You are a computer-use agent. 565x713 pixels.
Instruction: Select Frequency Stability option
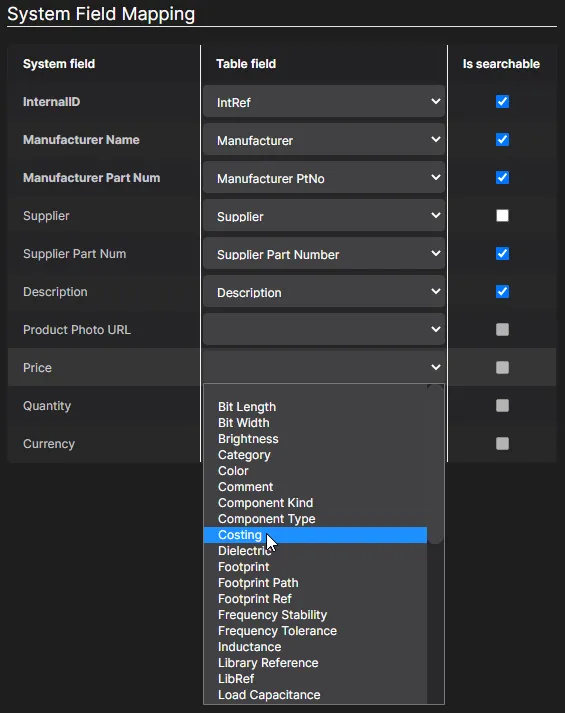(x=315, y=615)
